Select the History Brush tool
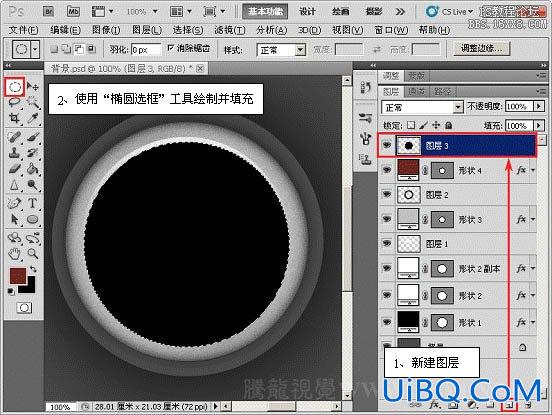 click(33, 153)
